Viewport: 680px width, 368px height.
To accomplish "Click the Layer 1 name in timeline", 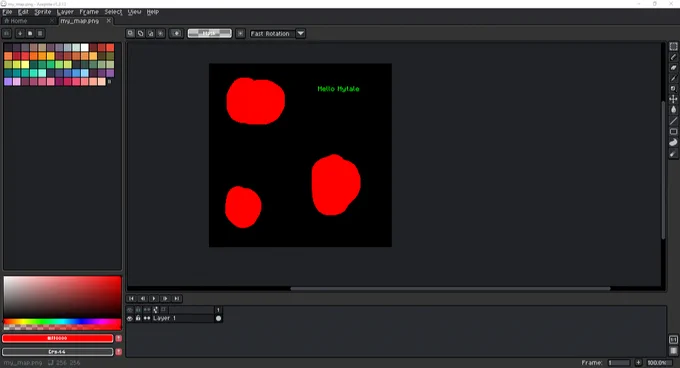I will click(x=164, y=319).
